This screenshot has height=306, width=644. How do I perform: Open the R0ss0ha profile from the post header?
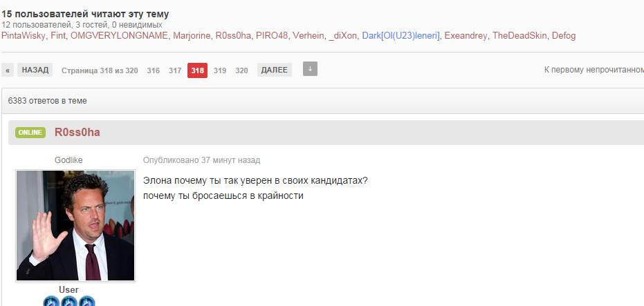[x=77, y=133]
